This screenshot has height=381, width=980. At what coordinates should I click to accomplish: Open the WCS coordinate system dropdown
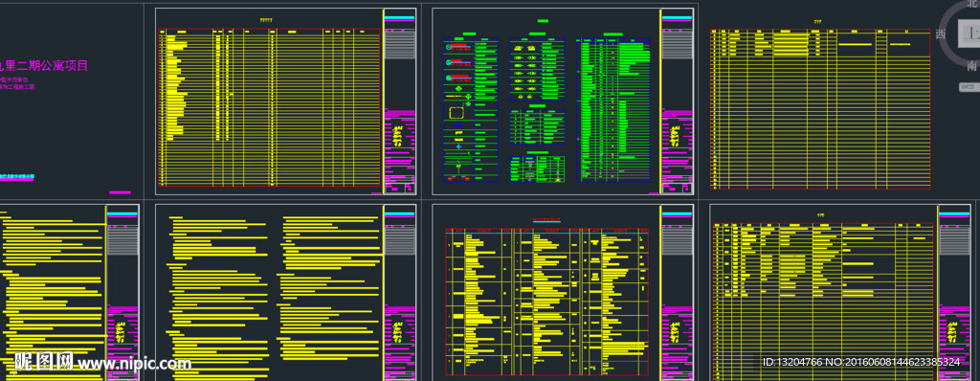point(969,87)
